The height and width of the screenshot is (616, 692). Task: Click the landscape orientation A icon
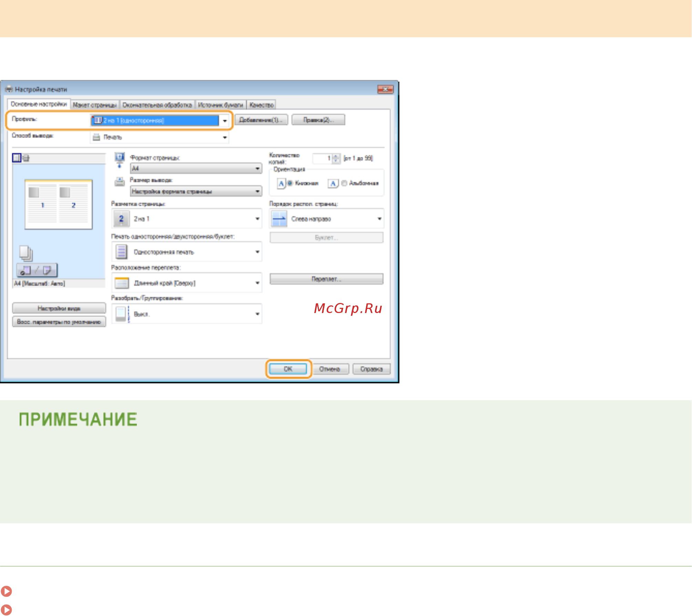tap(333, 183)
